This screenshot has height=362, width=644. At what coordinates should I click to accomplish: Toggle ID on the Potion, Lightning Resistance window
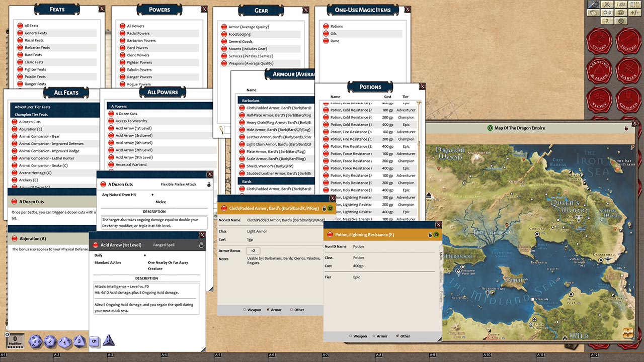point(437,234)
